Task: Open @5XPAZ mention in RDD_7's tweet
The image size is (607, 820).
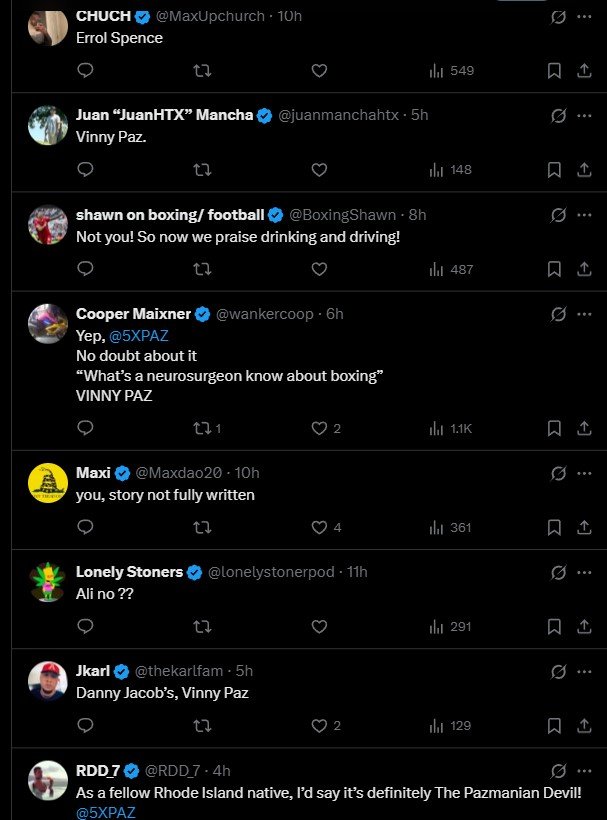Action: pos(105,812)
